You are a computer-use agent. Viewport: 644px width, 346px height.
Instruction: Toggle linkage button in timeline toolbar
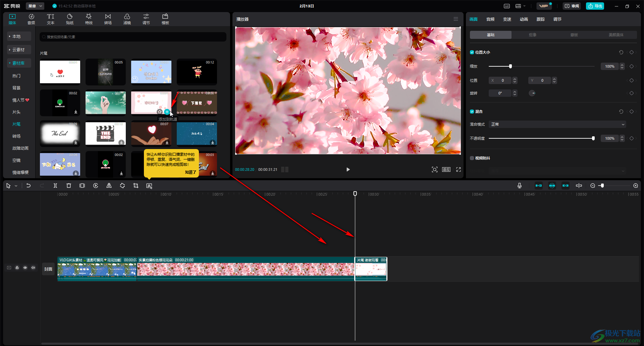pos(566,186)
